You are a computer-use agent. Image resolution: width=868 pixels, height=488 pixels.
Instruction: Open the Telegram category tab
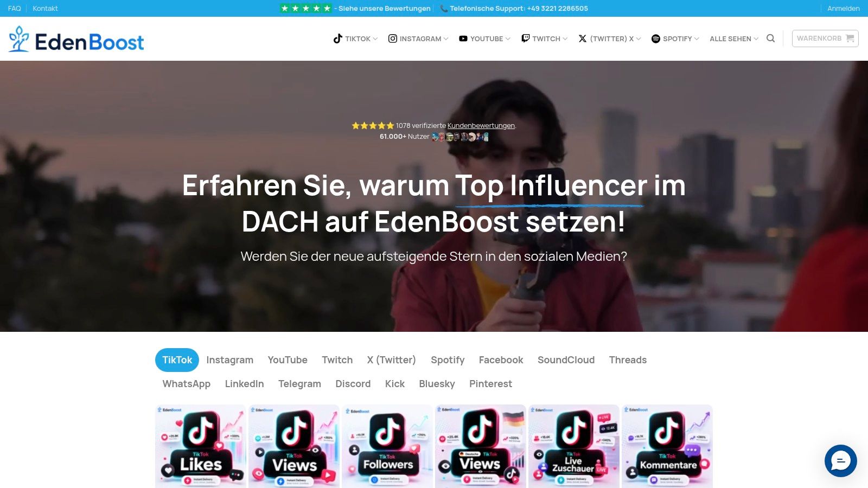point(299,384)
